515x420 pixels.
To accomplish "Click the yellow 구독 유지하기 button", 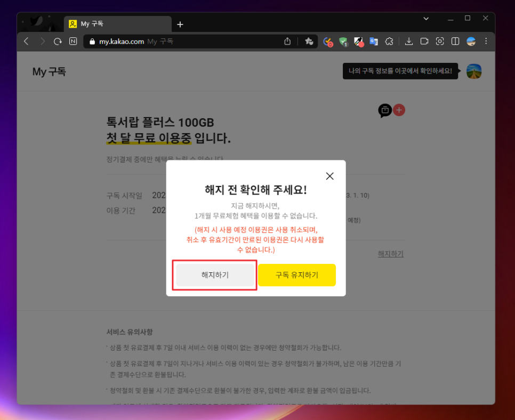I will pos(297,275).
